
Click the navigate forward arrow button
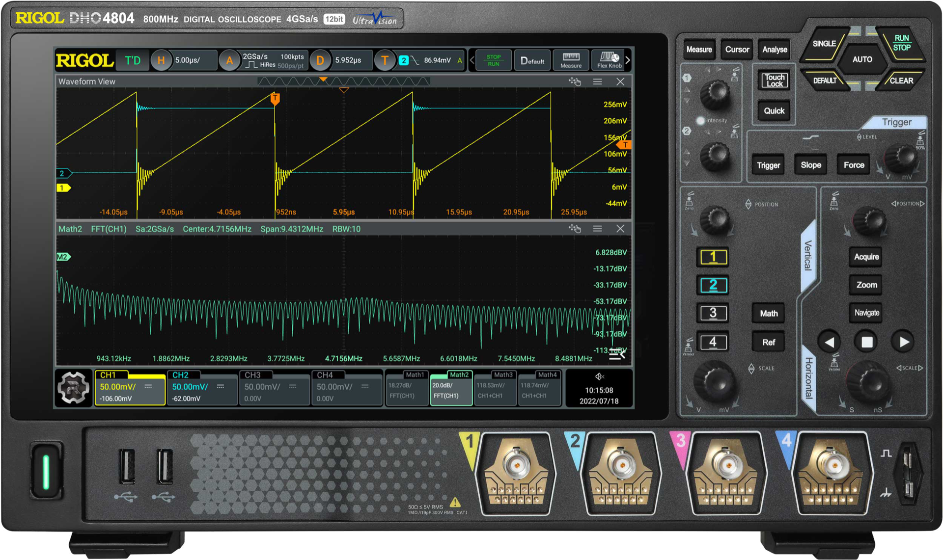(904, 342)
